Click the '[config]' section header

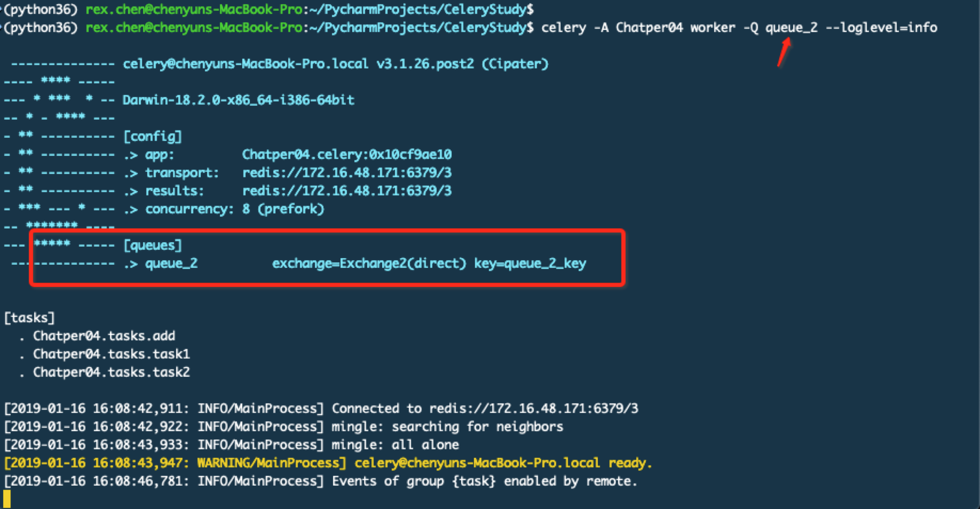pyautogui.click(x=152, y=136)
